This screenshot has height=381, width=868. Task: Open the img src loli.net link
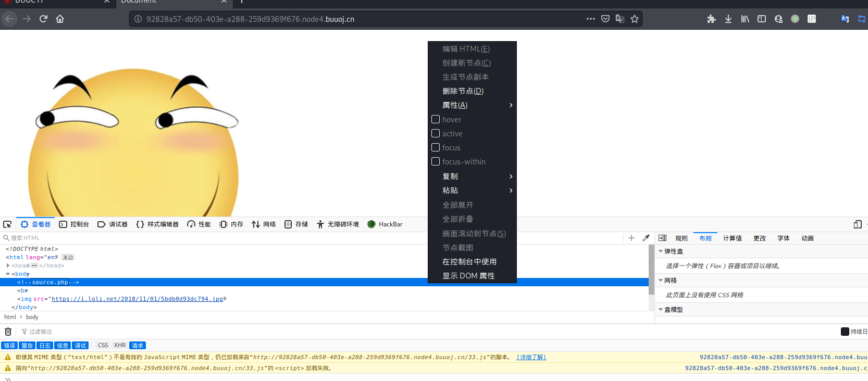138,299
